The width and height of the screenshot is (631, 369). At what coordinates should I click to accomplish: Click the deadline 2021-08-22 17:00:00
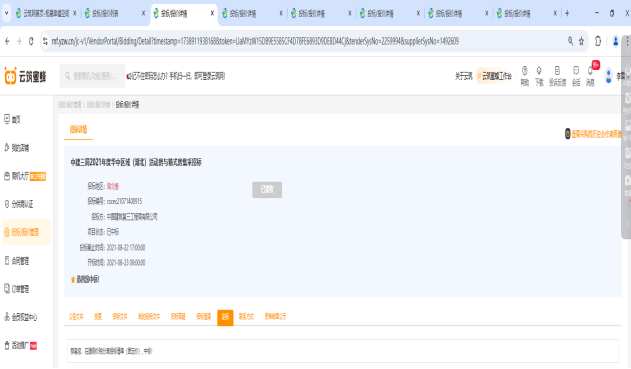(x=126, y=247)
